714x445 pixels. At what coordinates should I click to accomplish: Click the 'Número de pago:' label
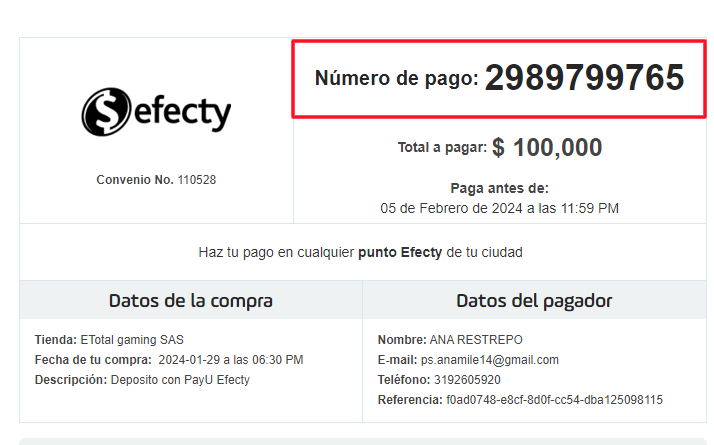tap(397, 78)
